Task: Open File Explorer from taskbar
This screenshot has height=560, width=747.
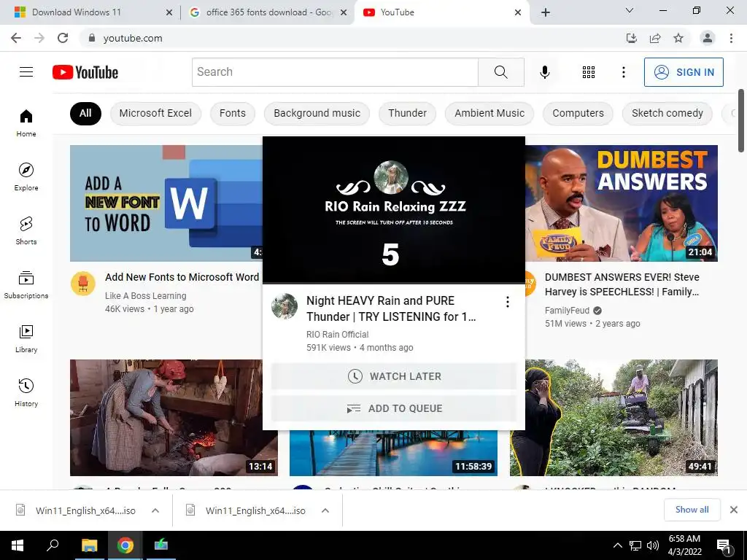Action: tap(89, 545)
